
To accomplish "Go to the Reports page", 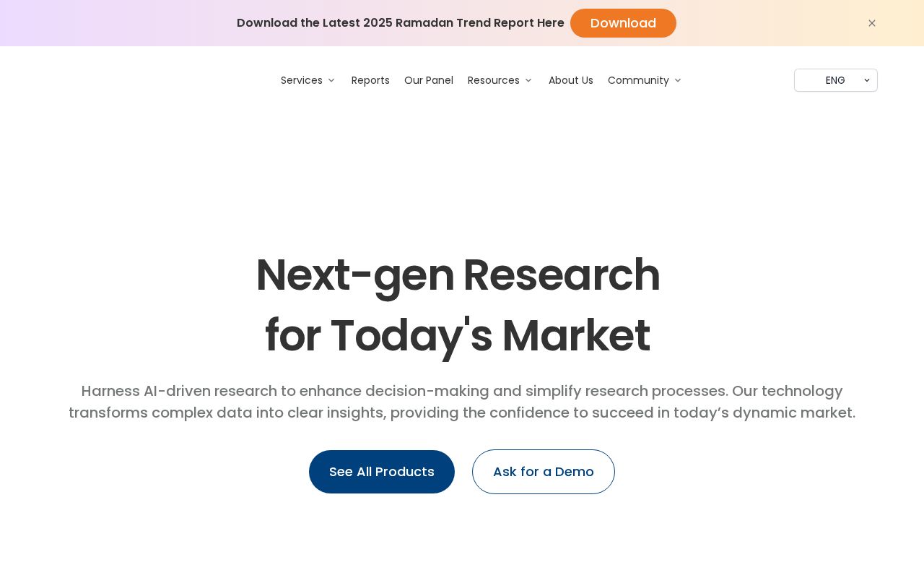I will coord(370,80).
